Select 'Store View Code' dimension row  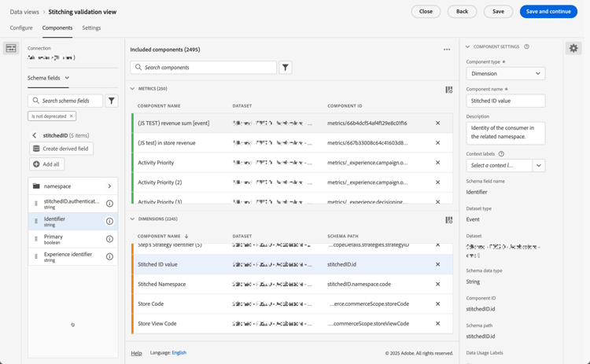(x=292, y=323)
